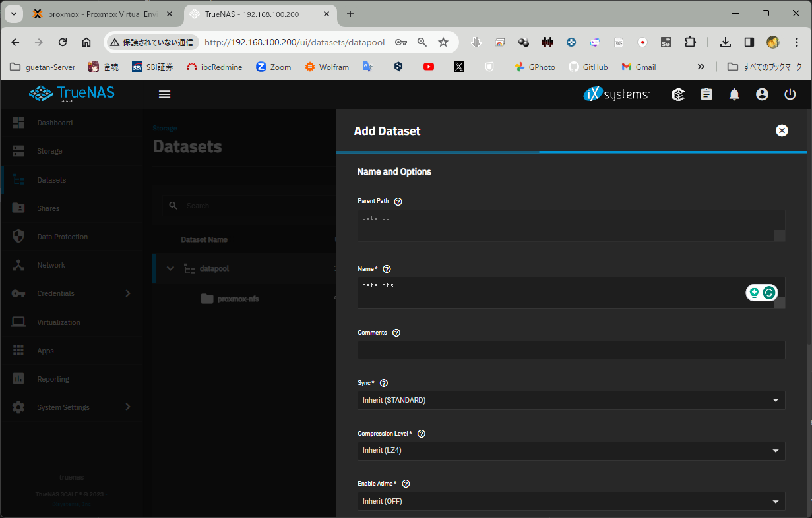The height and width of the screenshot is (518, 812).
Task: Open the Compression Level dropdown
Action: (x=571, y=451)
